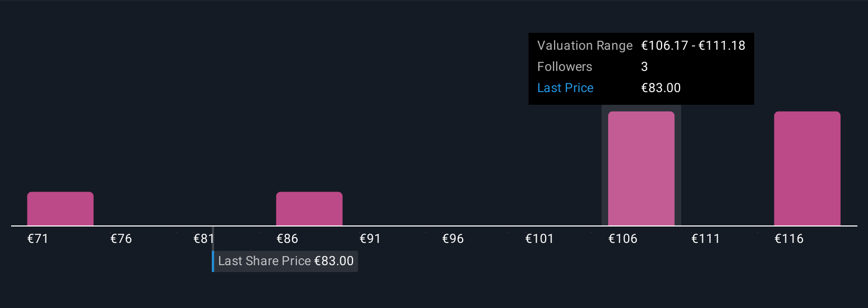Viewport: 868px width, 308px height.
Task: Click the highlighted bar at €106
Action: point(641,168)
